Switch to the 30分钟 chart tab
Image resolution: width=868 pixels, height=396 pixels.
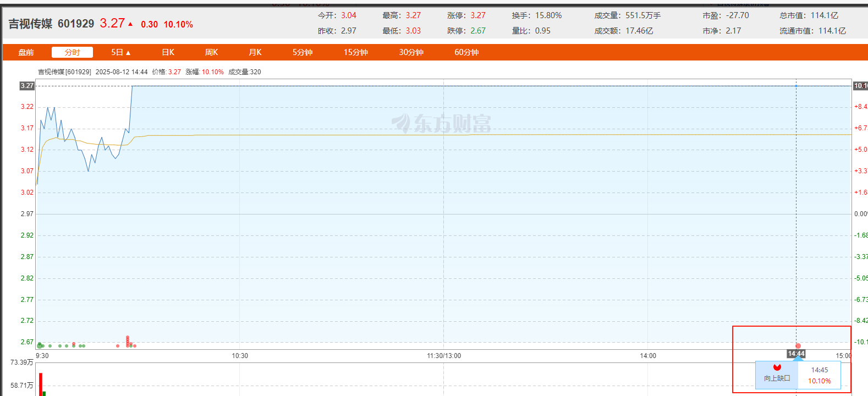[411, 52]
